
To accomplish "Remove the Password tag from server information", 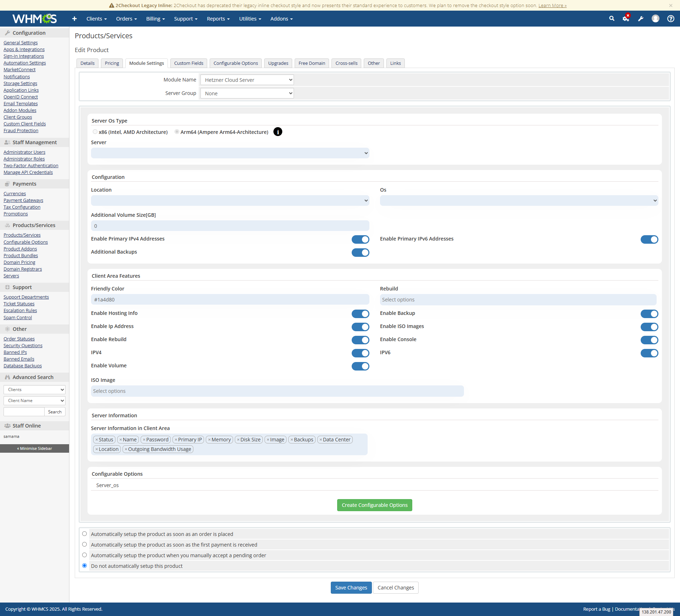I will coord(144,440).
